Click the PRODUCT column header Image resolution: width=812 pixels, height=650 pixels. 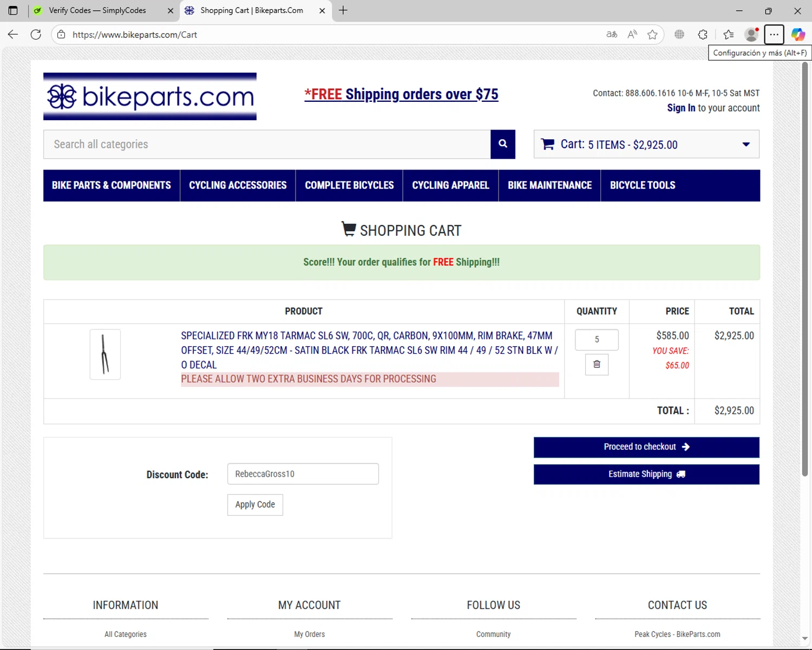304,311
